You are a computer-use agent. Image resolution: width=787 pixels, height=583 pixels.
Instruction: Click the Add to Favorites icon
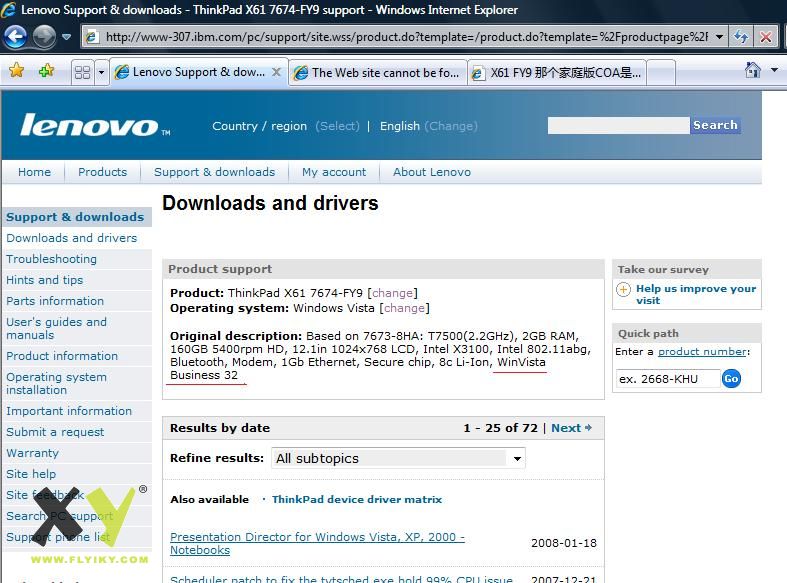(x=46, y=71)
